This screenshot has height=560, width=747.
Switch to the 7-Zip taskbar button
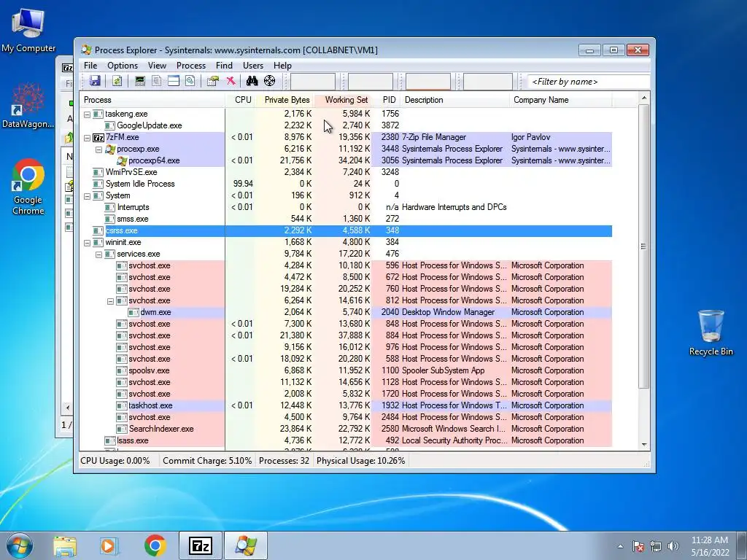[x=201, y=545]
